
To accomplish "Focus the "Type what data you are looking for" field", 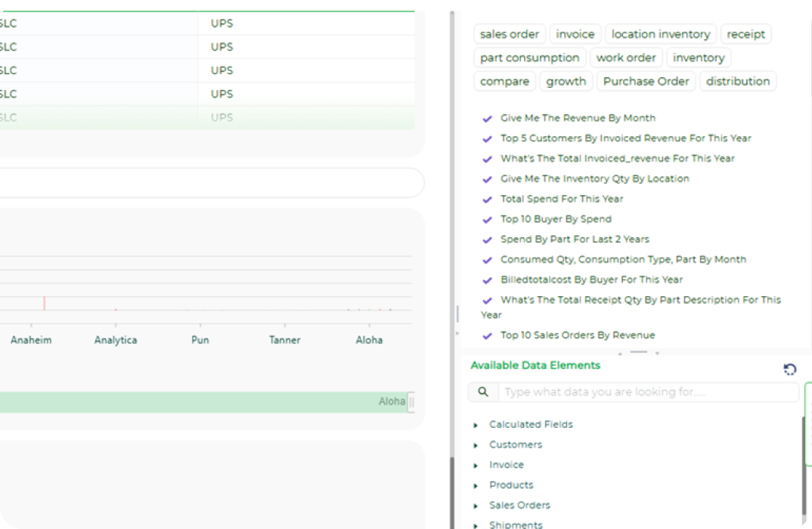I will click(x=647, y=392).
